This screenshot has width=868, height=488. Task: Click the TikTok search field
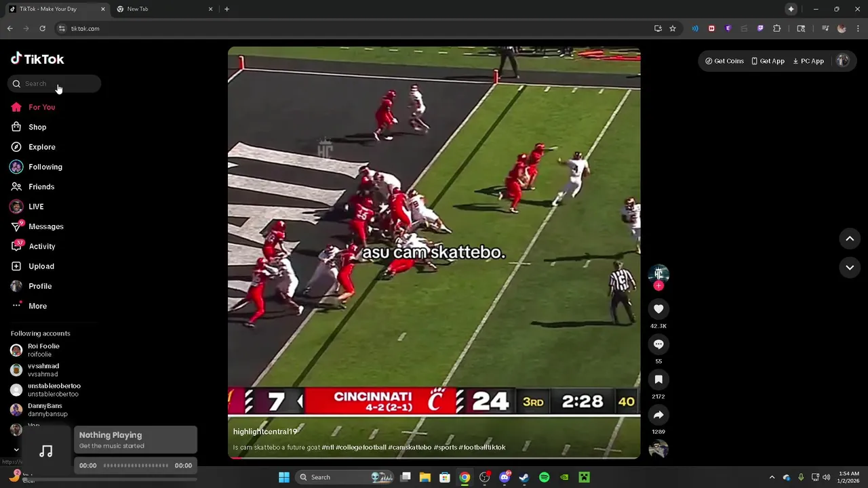tap(54, 84)
